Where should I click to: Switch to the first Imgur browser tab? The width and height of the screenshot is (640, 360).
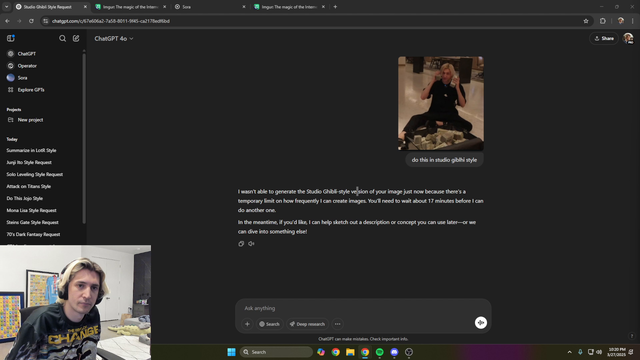pos(130,7)
